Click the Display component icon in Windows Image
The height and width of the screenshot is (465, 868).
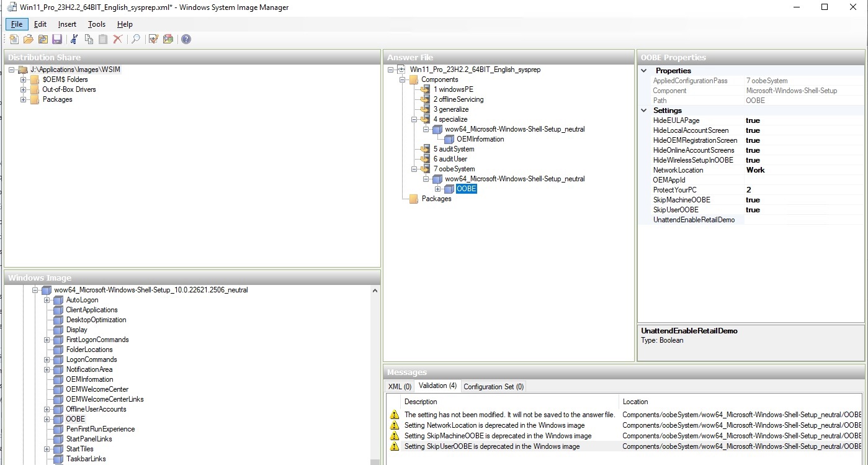[x=58, y=330]
